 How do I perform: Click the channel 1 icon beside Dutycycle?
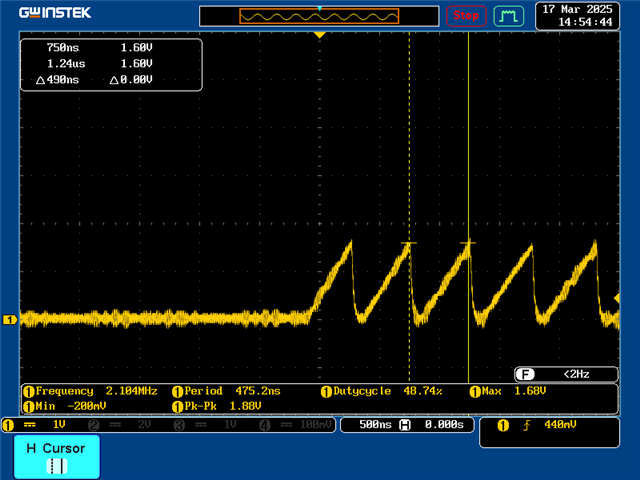point(326,392)
